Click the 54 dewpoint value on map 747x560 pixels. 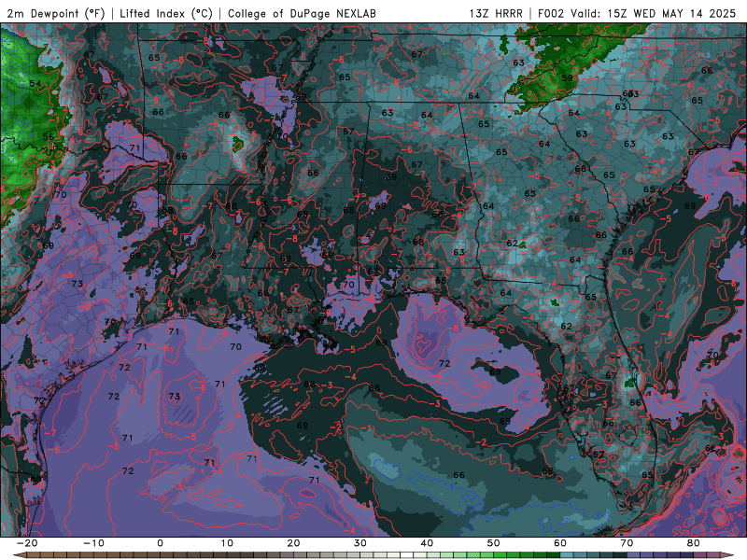point(35,83)
